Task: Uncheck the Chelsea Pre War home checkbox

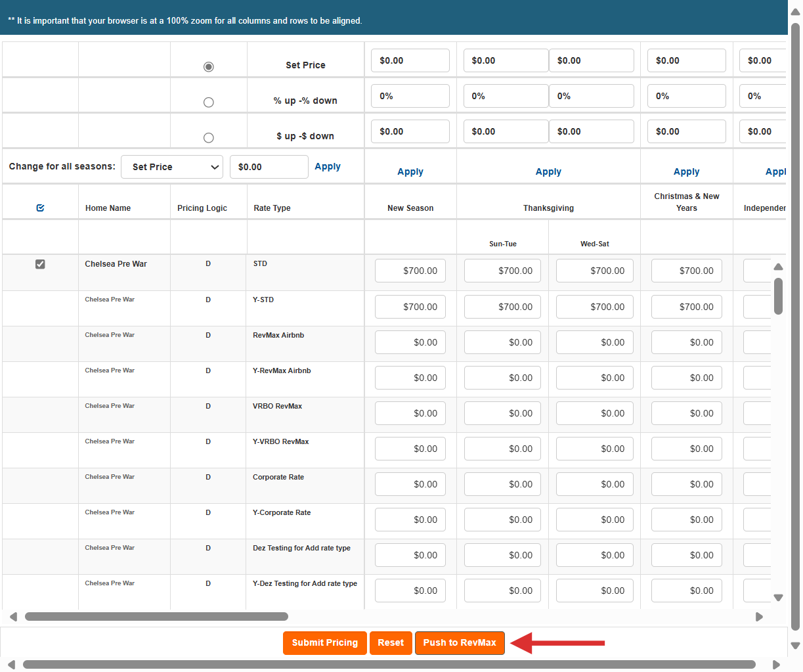Action: (x=40, y=264)
